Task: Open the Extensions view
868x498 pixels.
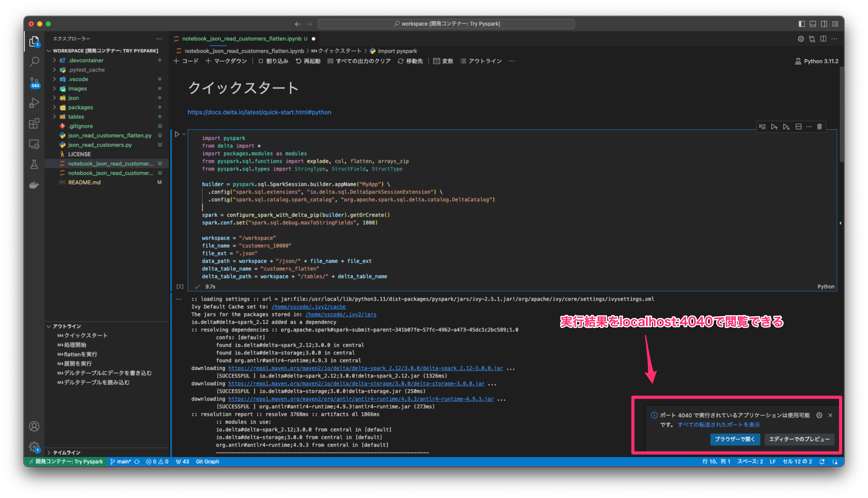Action: click(34, 124)
